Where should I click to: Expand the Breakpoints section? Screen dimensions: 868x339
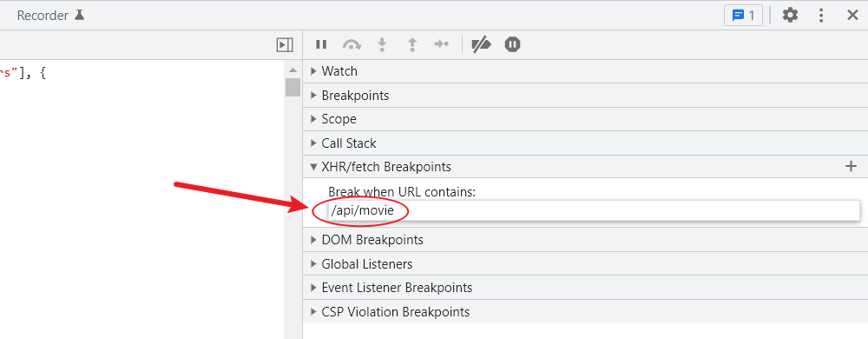click(585, 96)
